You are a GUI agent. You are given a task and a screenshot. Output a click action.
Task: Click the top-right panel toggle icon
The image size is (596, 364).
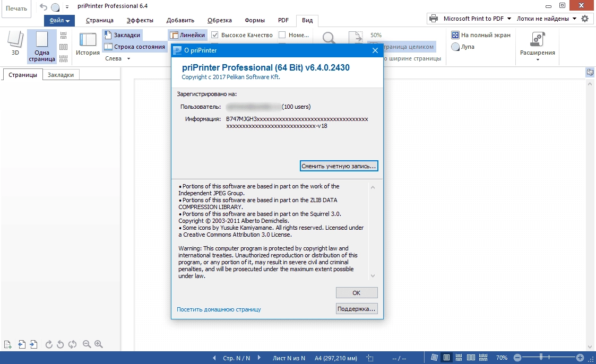[x=590, y=72]
